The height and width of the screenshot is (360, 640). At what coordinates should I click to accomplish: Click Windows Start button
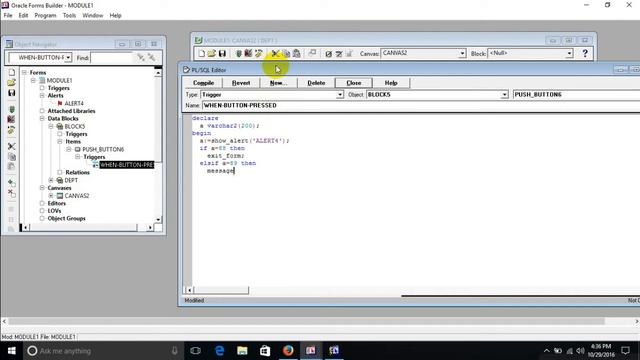tap(11, 351)
